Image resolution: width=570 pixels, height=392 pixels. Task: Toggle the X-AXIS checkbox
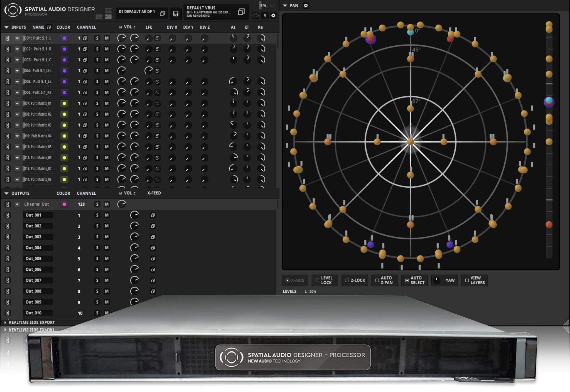288,280
